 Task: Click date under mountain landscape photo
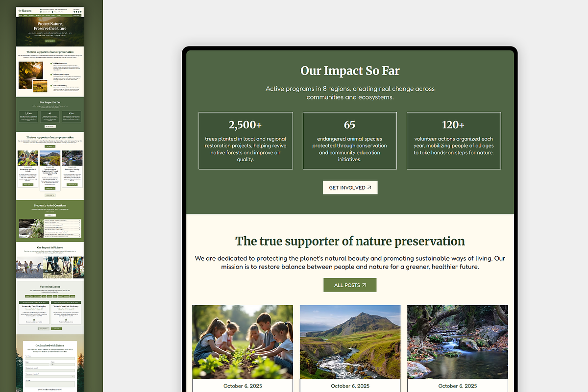point(350,386)
